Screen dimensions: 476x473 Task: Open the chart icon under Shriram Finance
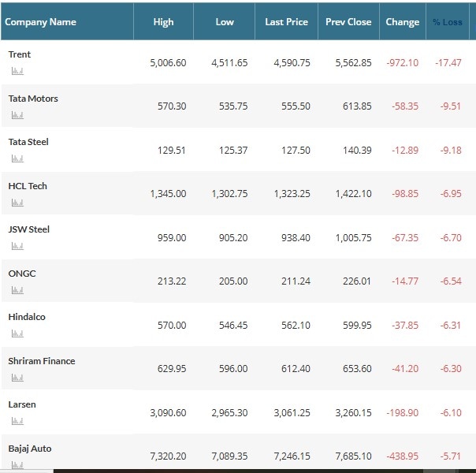[17, 378]
